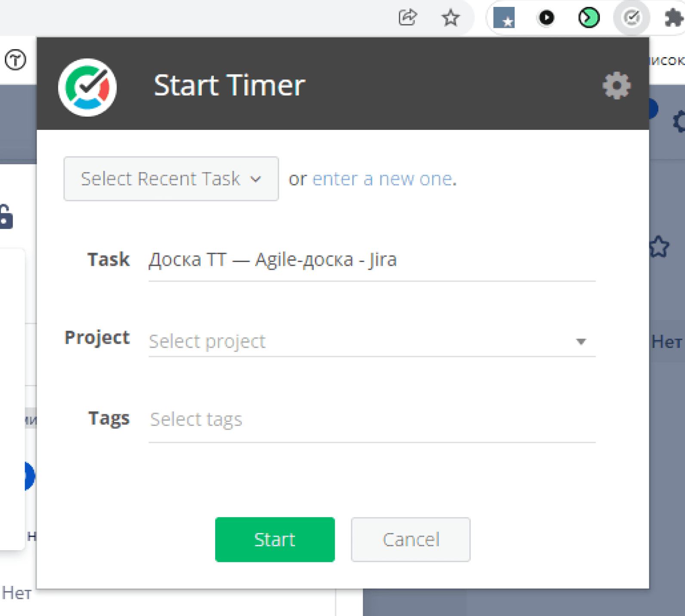Open the blue bookmark star extension
Viewport: 685px width, 616px height.
coord(504,18)
